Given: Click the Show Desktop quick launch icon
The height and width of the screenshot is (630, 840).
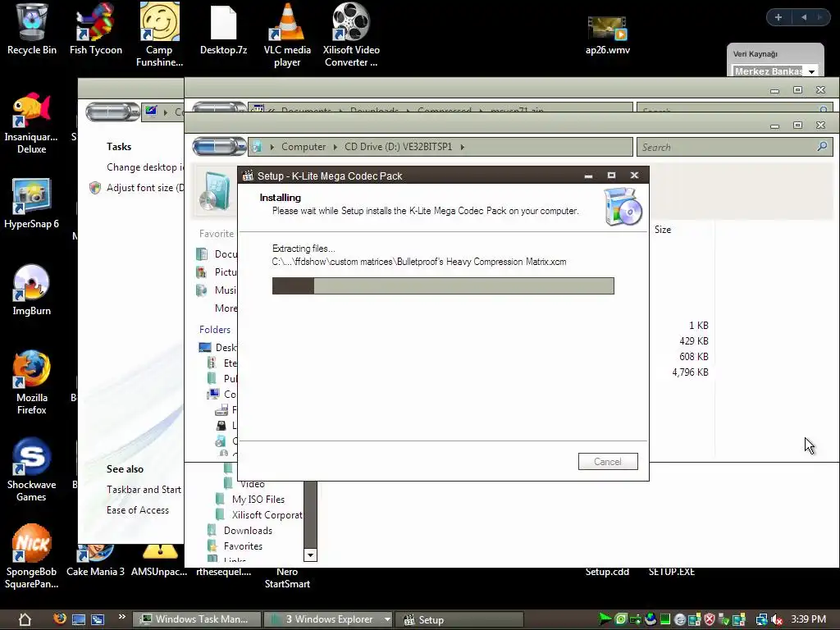Looking at the screenshot, I should (79, 619).
